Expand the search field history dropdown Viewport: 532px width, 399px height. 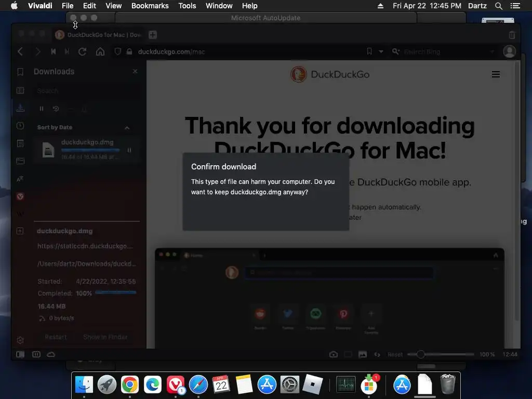click(492, 51)
